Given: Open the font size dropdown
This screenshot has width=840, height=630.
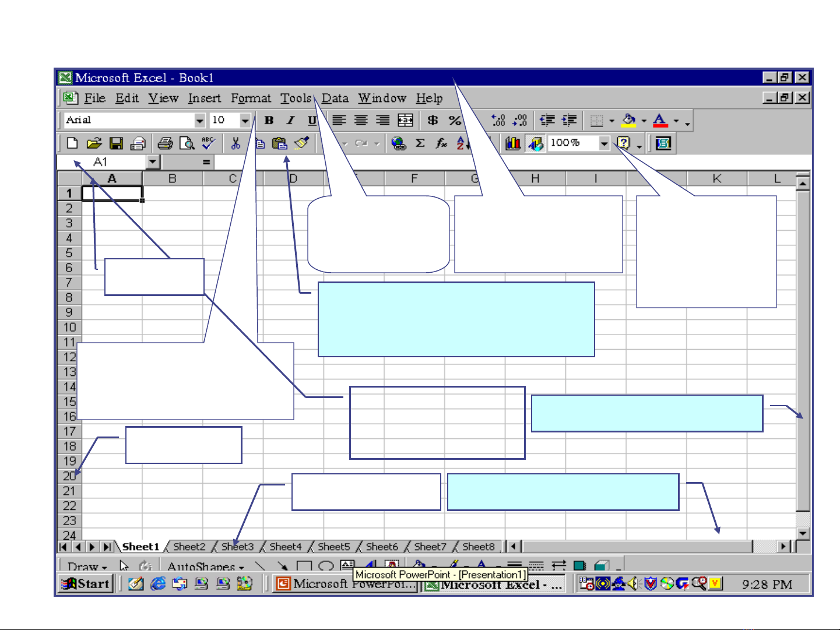Looking at the screenshot, I should [245, 121].
